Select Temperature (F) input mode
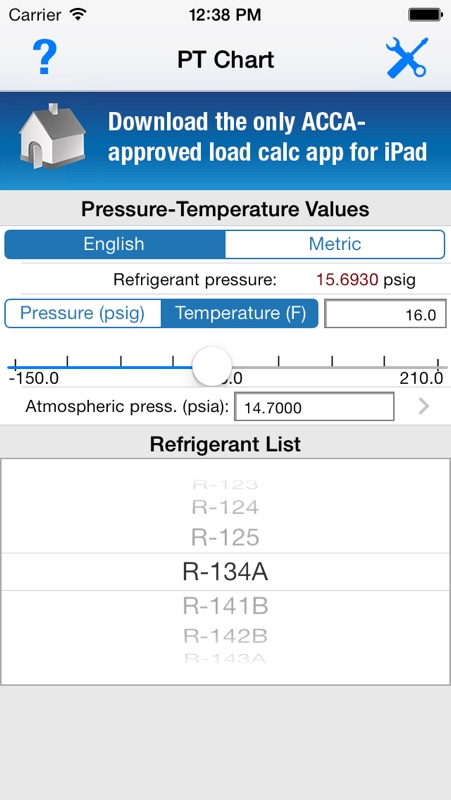Viewport: 451px width, 800px height. tap(240, 313)
